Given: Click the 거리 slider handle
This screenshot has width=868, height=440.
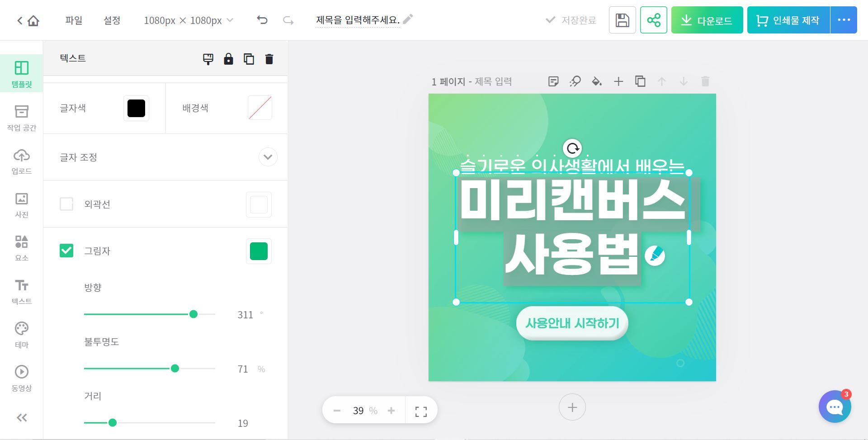Looking at the screenshot, I should [113, 422].
